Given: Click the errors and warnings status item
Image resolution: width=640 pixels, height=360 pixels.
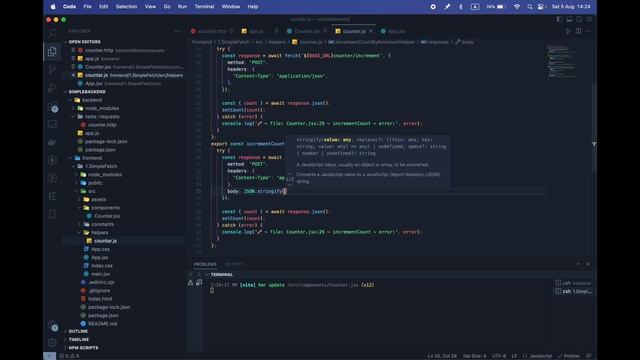Looking at the screenshot, I should click(69, 356).
